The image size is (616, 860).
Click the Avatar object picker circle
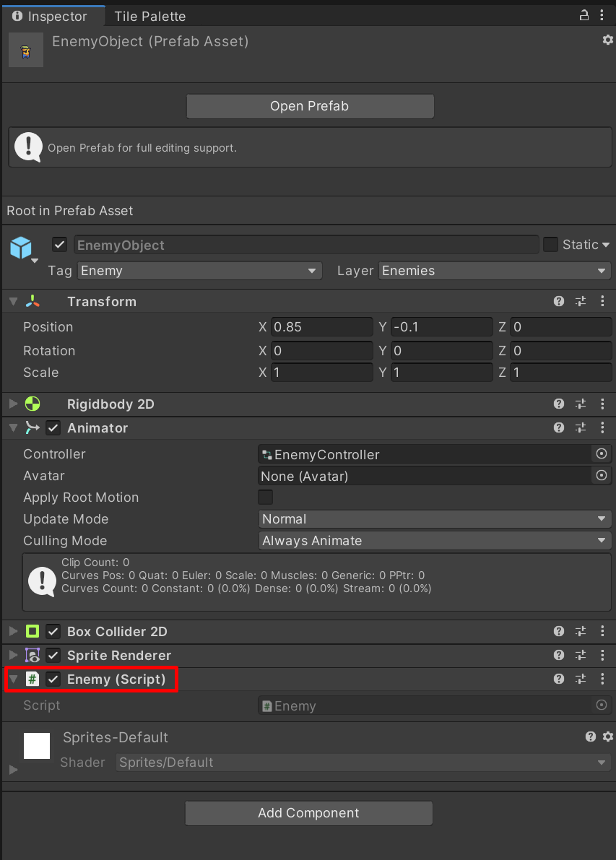[602, 476]
